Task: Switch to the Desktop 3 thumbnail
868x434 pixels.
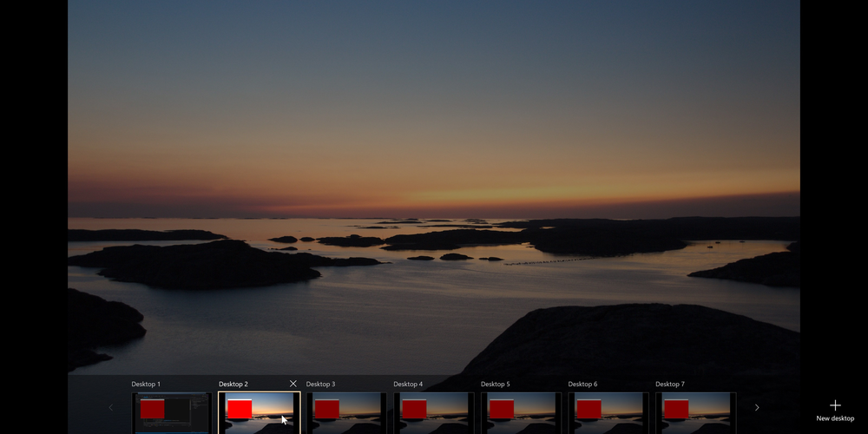Action: pyautogui.click(x=346, y=413)
